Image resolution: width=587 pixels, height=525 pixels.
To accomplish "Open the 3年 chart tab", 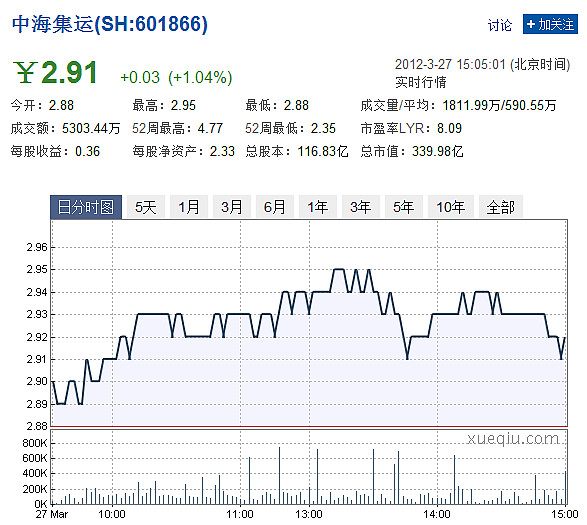I will (361, 207).
